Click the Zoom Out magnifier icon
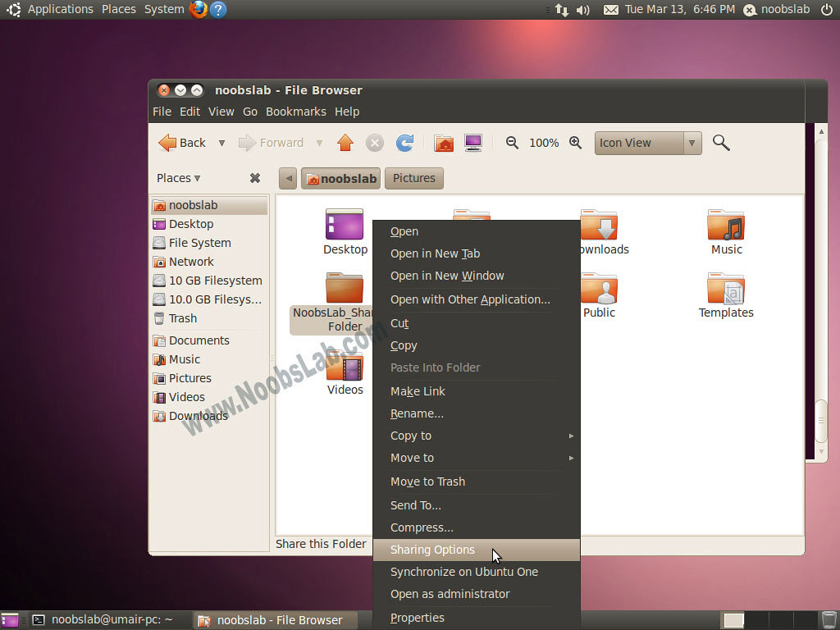840x630 pixels. (x=512, y=143)
